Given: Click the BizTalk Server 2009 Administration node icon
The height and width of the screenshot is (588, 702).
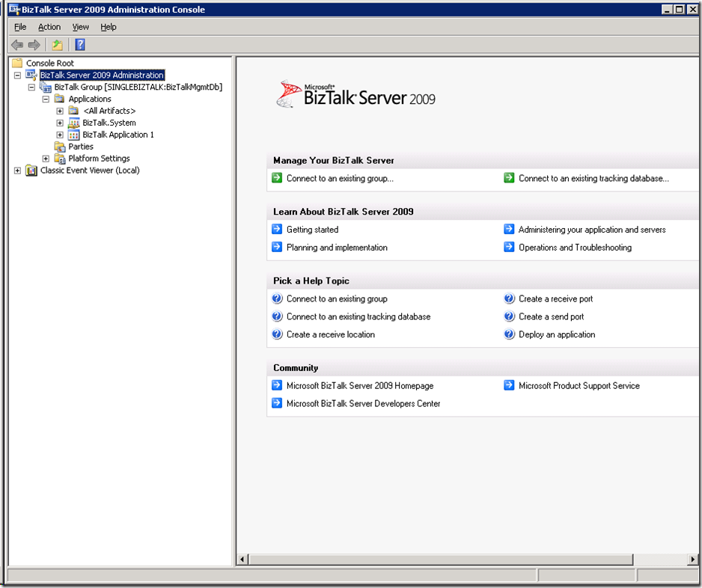Looking at the screenshot, I should point(31,75).
